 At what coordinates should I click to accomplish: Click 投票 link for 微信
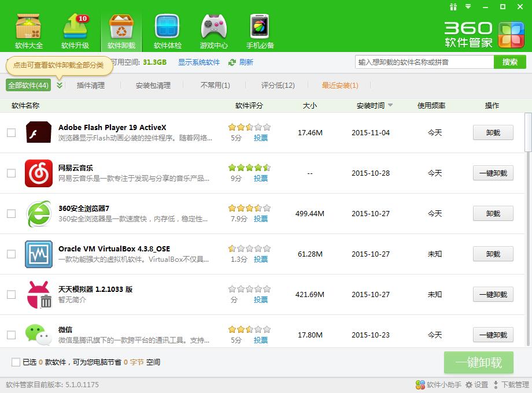pos(261,340)
